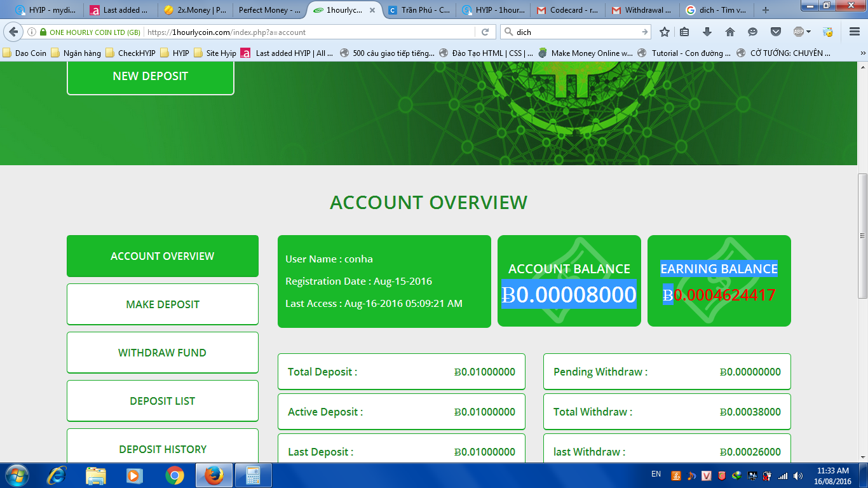Open the Site Hyip bookmark folder
The height and width of the screenshot is (488, 868).
coord(215,53)
